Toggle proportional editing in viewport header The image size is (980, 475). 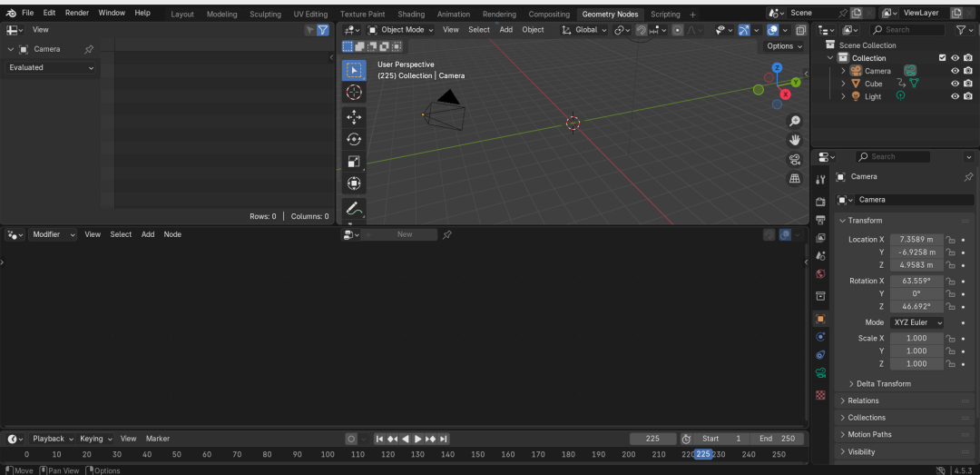pyautogui.click(x=678, y=30)
